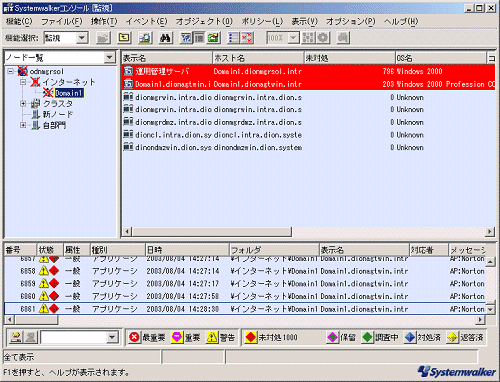500x382 pixels.
Task: Sort by 未対処 column header
Action: [x=350, y=58]
